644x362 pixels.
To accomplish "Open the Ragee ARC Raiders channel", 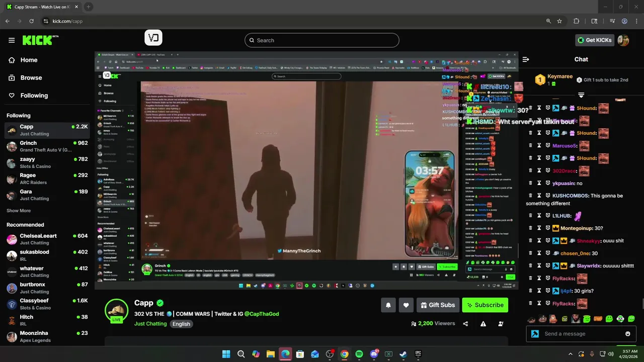I will coord(47,178).
